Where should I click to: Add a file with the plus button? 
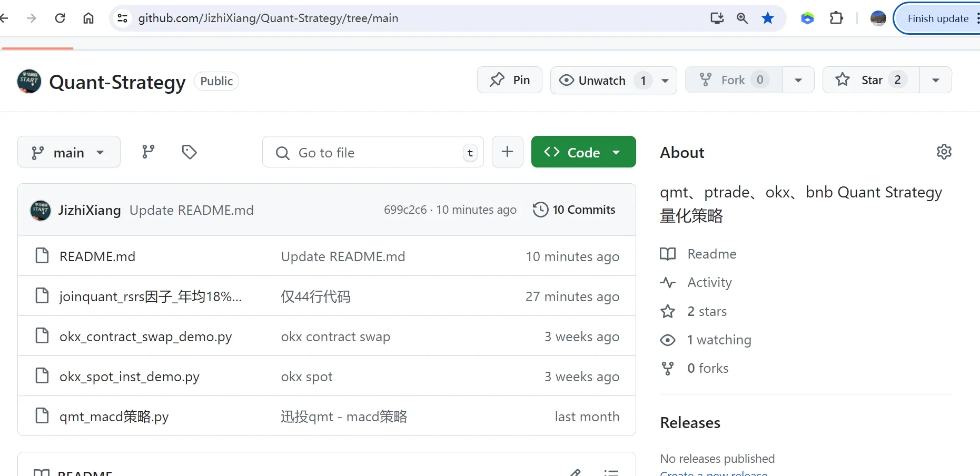pos(508,152)
